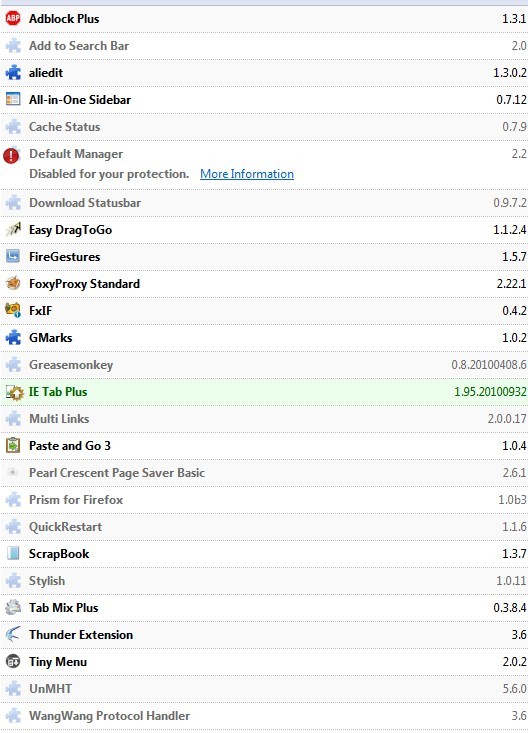This screenshot has height=733, width=528.
Task: Select the Tab Mix Plus name
Action: (x=64, y=608)
